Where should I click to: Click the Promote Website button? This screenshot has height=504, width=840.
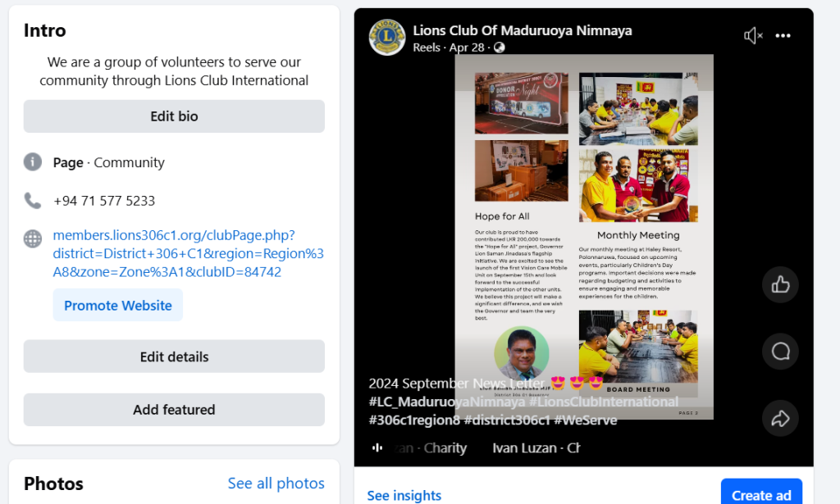pos(118,305)
